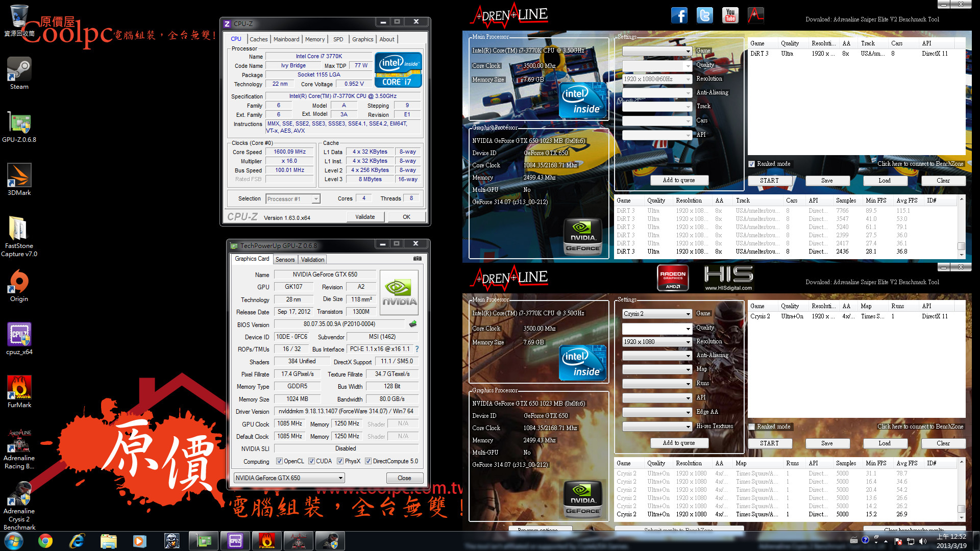980x551 pixels.
Task: Click here to connect to BenchZone, racing window
Action: point(920,164)
